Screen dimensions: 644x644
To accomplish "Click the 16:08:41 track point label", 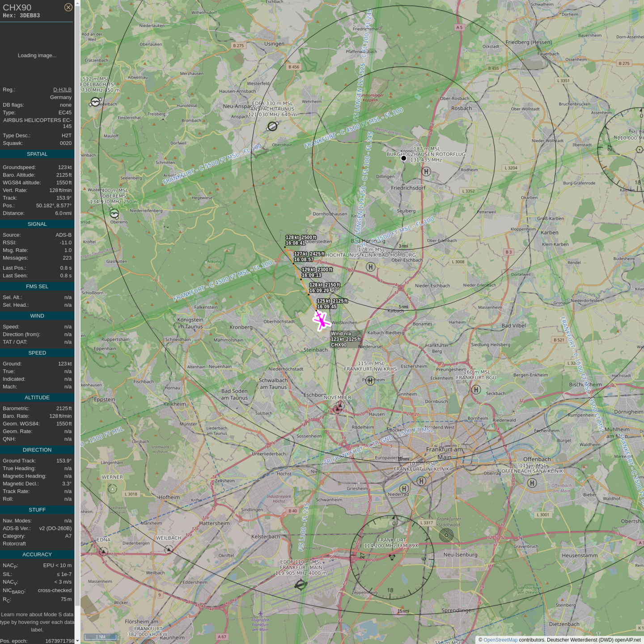I will 295,243.
